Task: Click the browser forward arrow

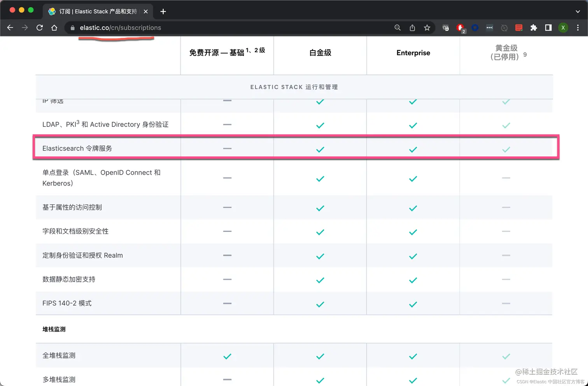Action: pos(25,28)
